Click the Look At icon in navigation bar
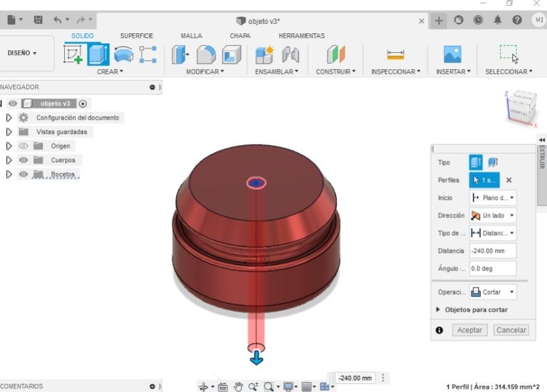Image resolution: width=547 pixels, height=392 pixels. pyautogui.click(x=223, y=386)
